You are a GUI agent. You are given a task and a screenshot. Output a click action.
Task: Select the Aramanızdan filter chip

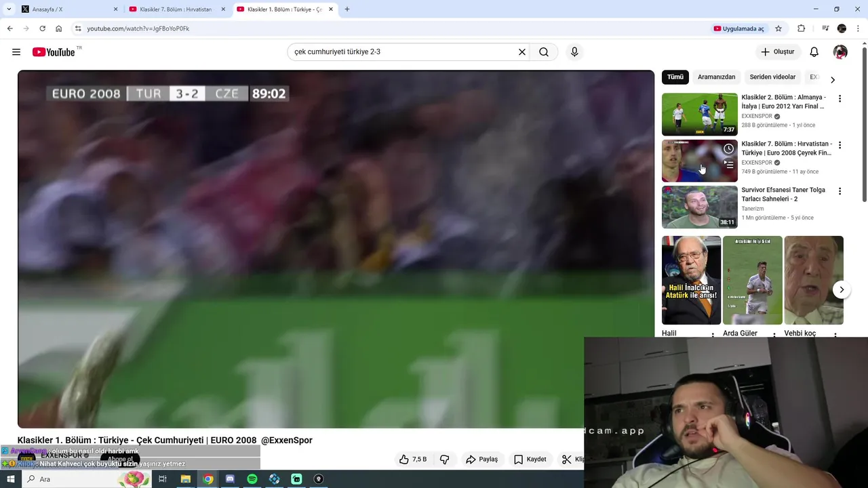tap(716, 77)
